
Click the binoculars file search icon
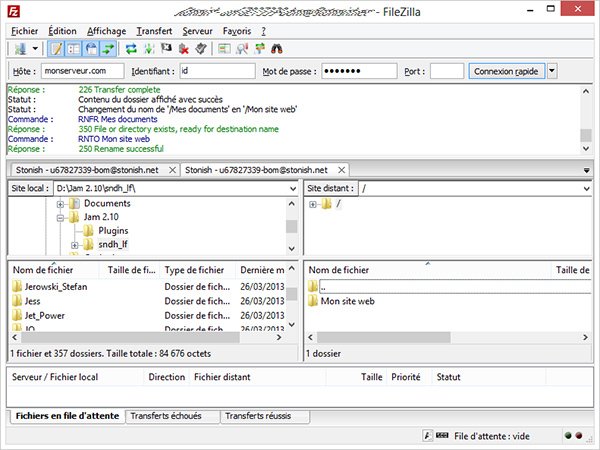click(277, 48)
